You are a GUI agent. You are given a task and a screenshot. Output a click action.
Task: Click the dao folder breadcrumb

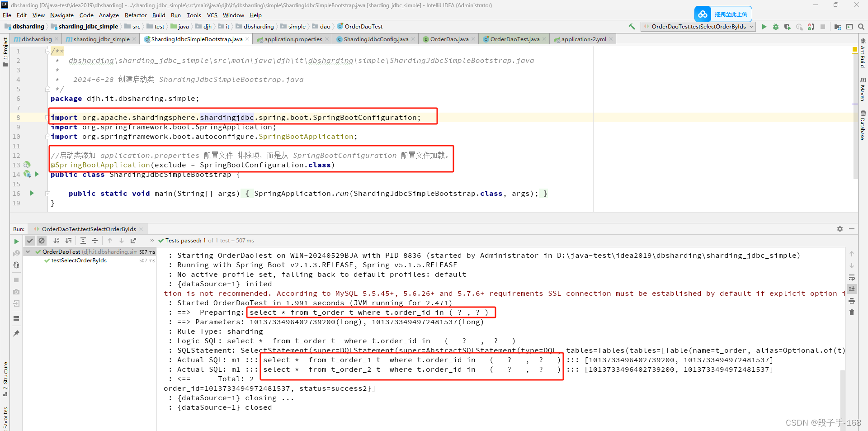(321, 27)
